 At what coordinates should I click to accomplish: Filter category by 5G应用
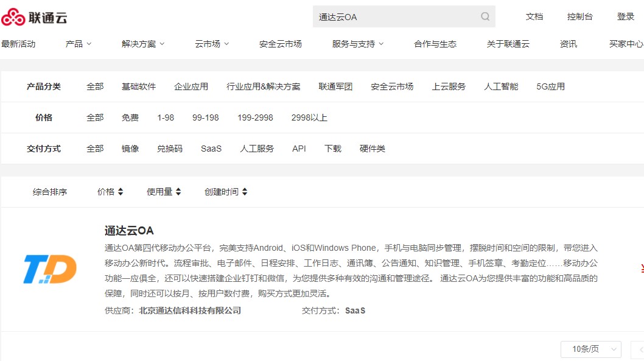pos(550,86)
